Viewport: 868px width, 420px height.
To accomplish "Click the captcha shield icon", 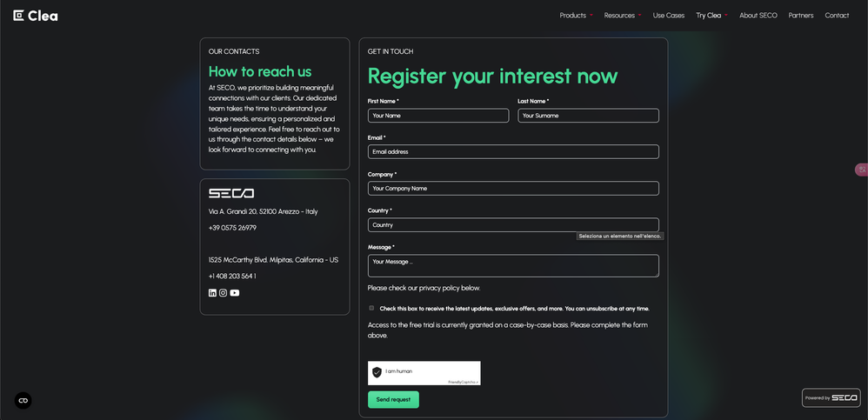I will tap(377, 372).
